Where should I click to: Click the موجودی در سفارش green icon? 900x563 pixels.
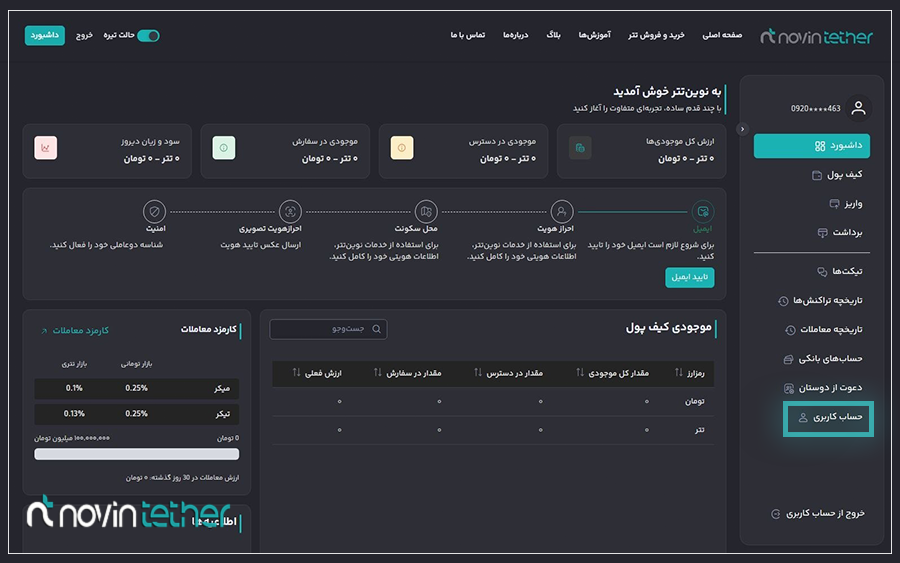224,148
